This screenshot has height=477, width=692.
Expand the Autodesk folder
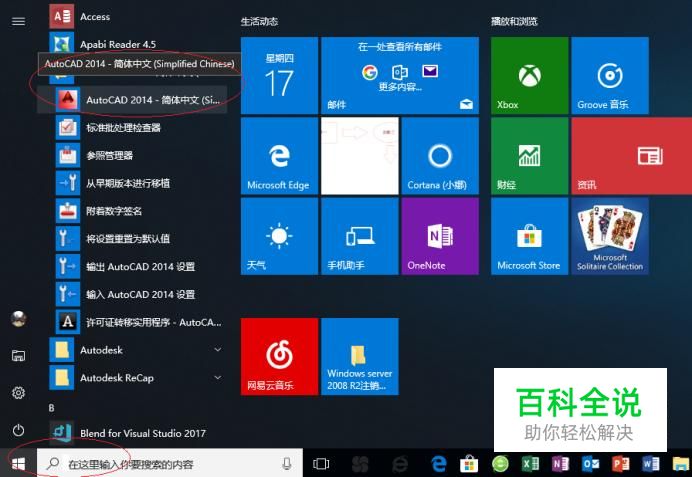point(132,350)
